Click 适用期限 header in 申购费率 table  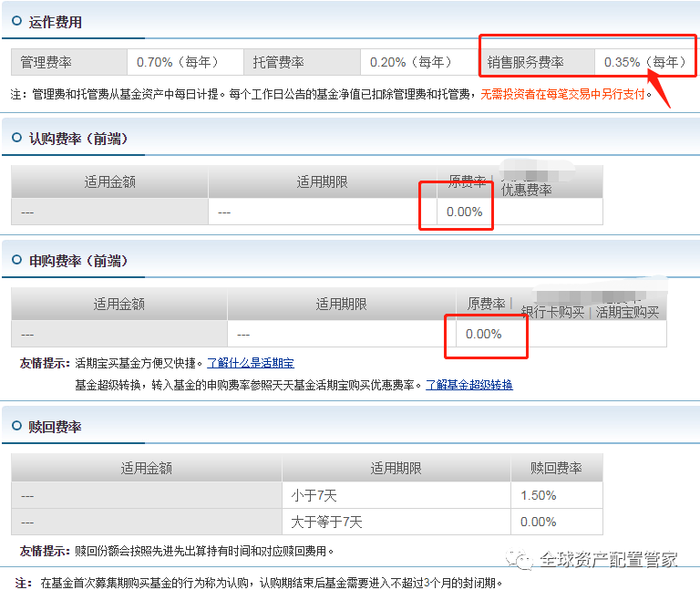[x=342, y=305]
